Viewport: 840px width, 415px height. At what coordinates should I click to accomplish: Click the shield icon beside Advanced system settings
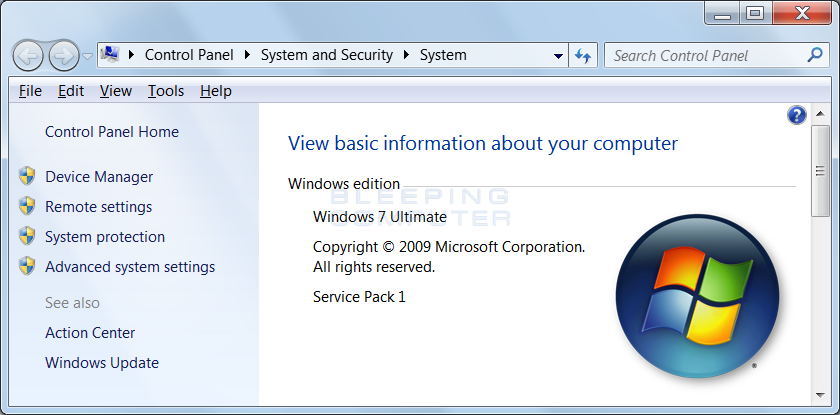point(27,266)
